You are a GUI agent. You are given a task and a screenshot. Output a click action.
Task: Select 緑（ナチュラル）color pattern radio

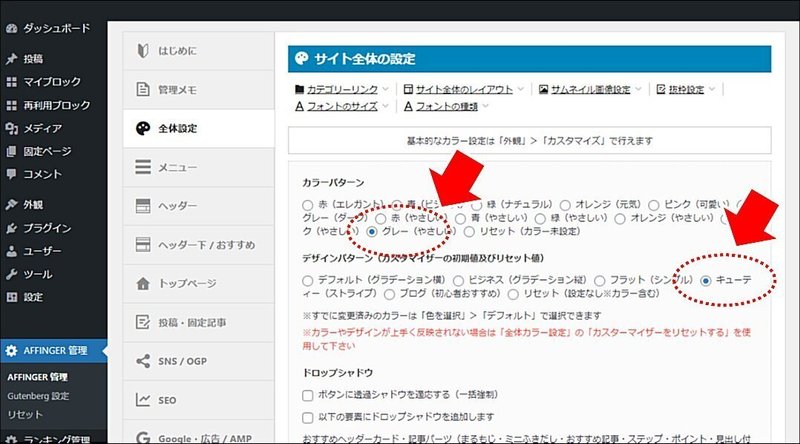476,205
